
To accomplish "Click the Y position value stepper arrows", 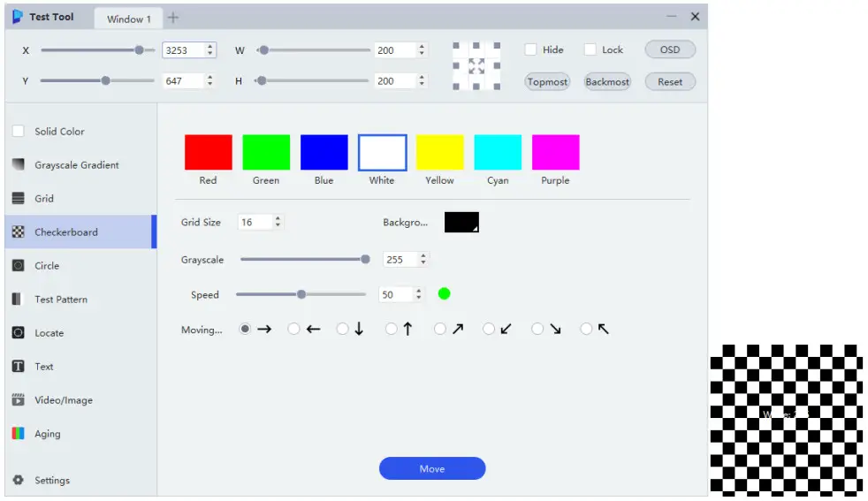I will tap(209, 80).
